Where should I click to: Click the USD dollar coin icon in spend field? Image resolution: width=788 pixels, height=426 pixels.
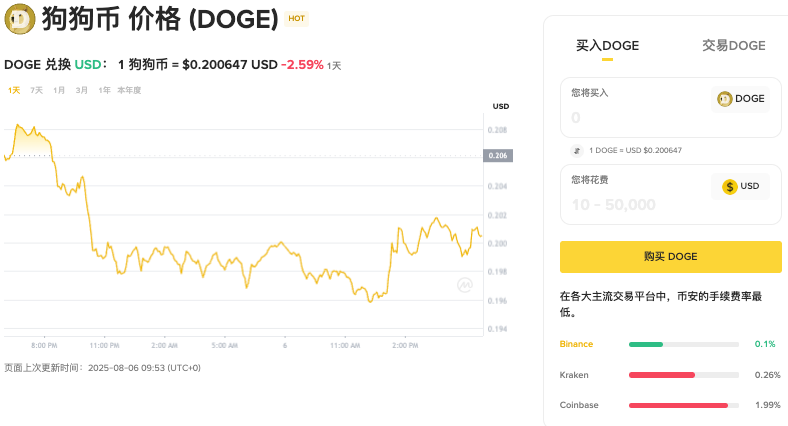point(730,187)
